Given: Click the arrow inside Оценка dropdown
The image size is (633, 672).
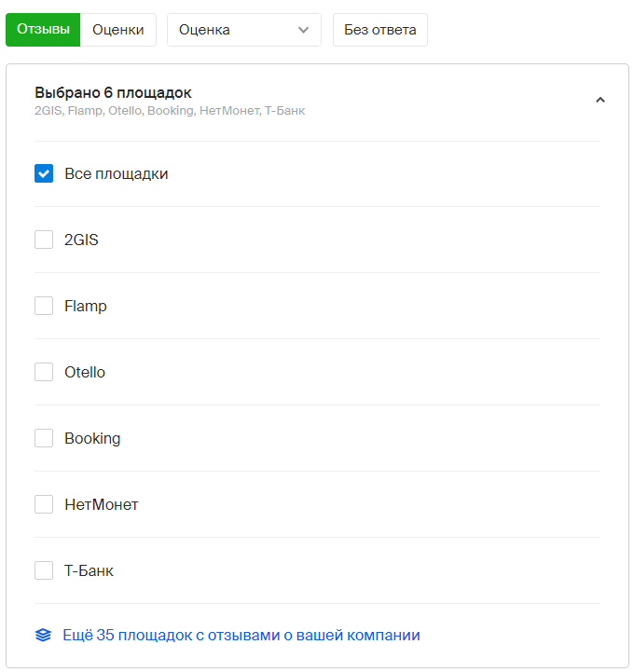Looking at the screenshot, I should point(303,30).
